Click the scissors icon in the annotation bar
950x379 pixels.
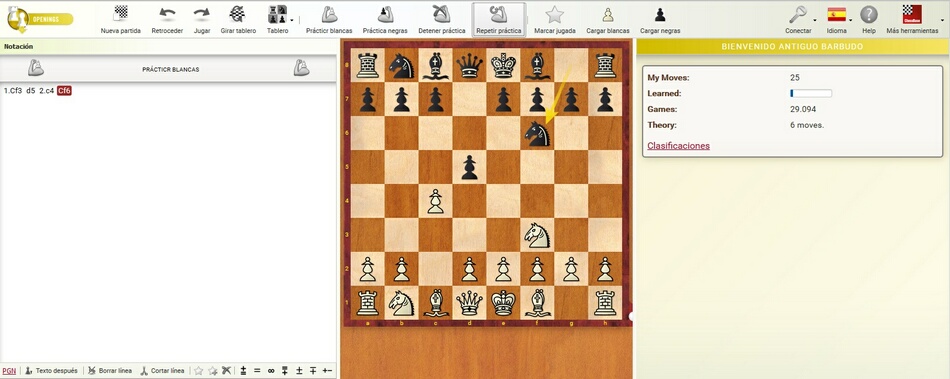[x=227, y=371]
